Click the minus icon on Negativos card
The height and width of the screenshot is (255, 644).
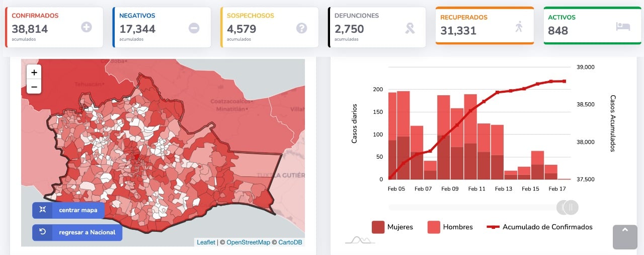[x=194, y=28]
